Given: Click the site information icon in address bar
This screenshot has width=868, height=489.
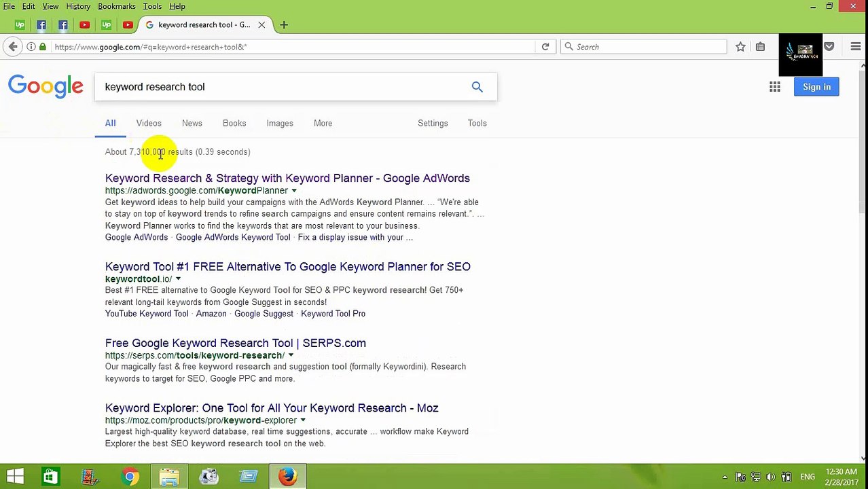Looking at the screenshot, I should coord(31,47).
